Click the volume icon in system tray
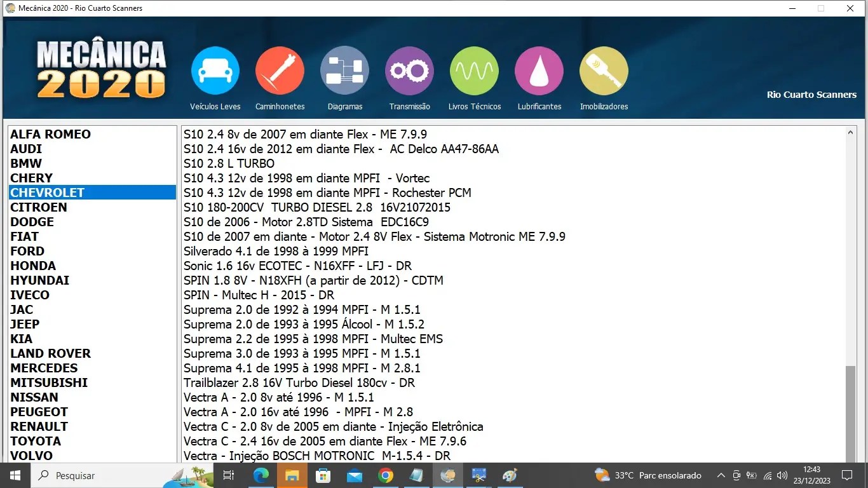The height and width of the screenshot is (488, 868). coord(782,475)
